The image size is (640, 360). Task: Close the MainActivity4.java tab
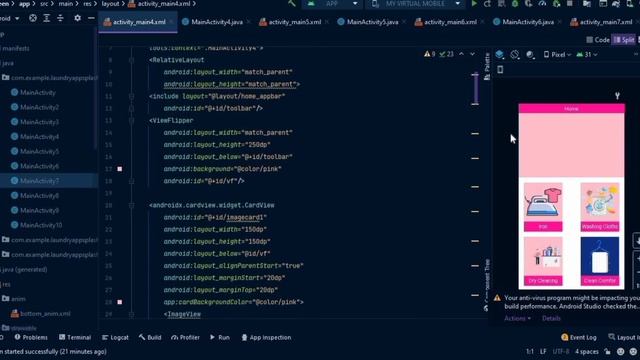click(249, 22)
